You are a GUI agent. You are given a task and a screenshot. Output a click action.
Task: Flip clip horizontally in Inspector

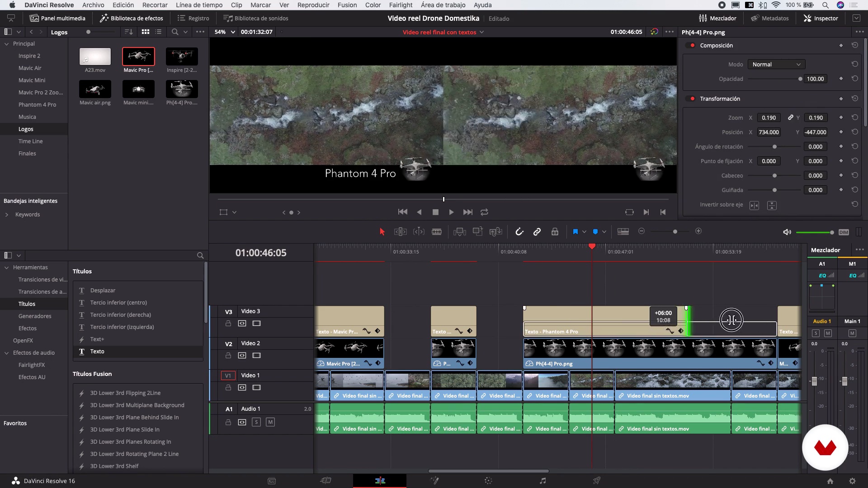(x=754, y=206)
